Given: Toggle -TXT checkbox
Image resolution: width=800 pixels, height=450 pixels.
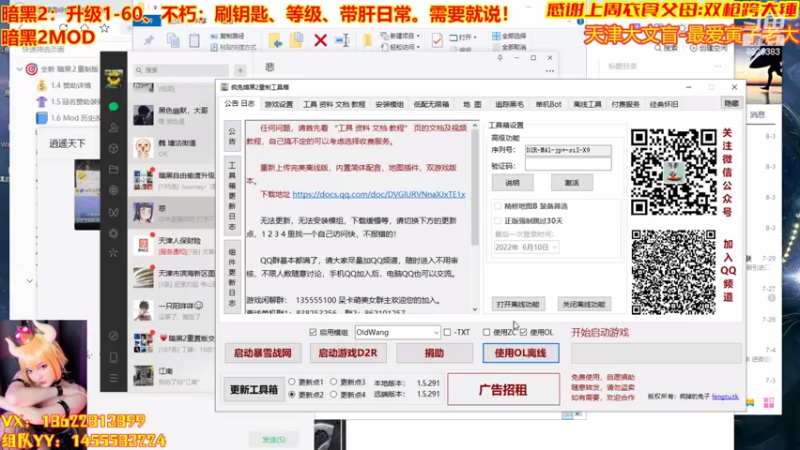Looking at the screenshot, I should pos(447,332).
